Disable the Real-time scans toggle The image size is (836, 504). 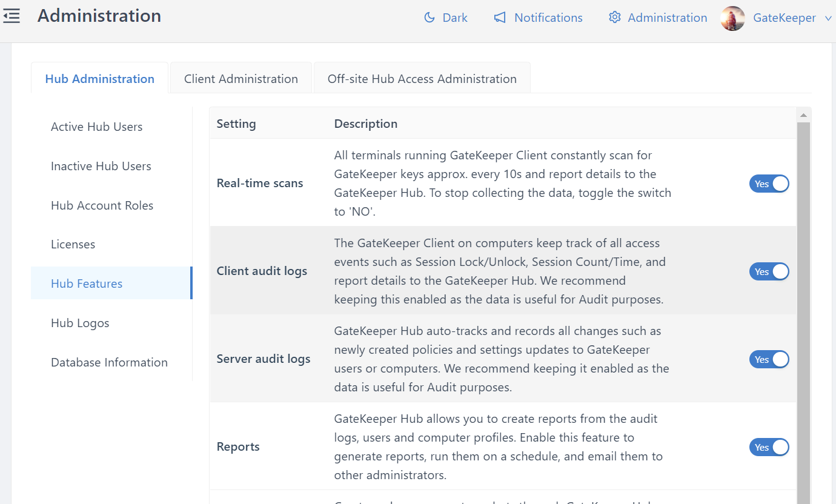point(769,184)
